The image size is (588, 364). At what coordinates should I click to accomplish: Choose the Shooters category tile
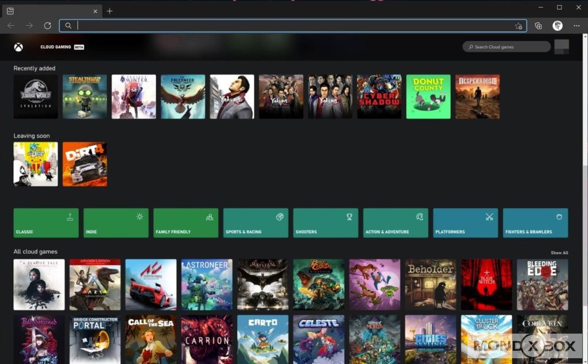click(x=326, y=223)
